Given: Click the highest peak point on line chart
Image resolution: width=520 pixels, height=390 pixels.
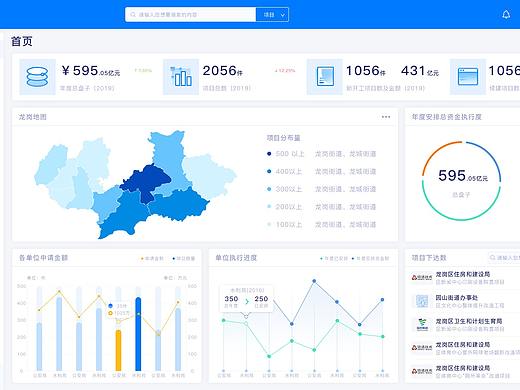Looking at the screenshot, I should pos(314,281).
